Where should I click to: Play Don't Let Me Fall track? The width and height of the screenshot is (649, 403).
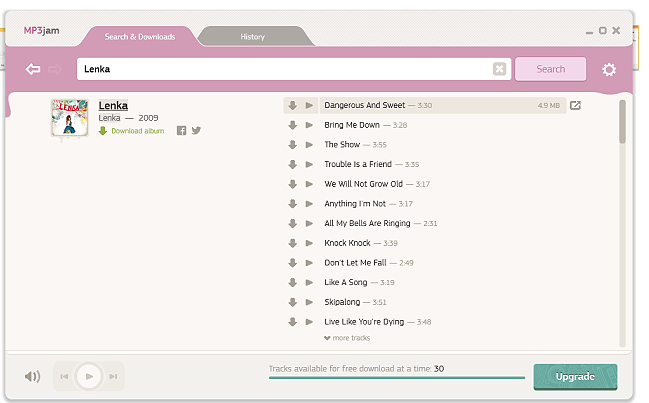pyautogui.click(x=309, y=263)
